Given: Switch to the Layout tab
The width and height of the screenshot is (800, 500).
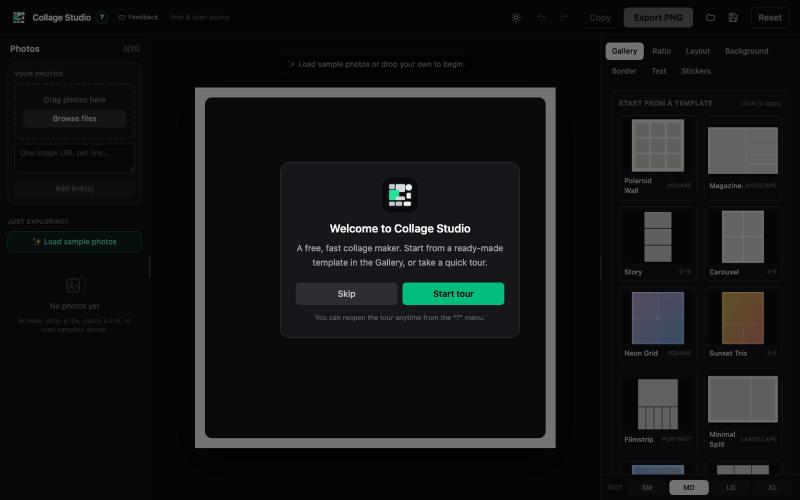Looking at the screenshot, I should click(x=697, y=51).
